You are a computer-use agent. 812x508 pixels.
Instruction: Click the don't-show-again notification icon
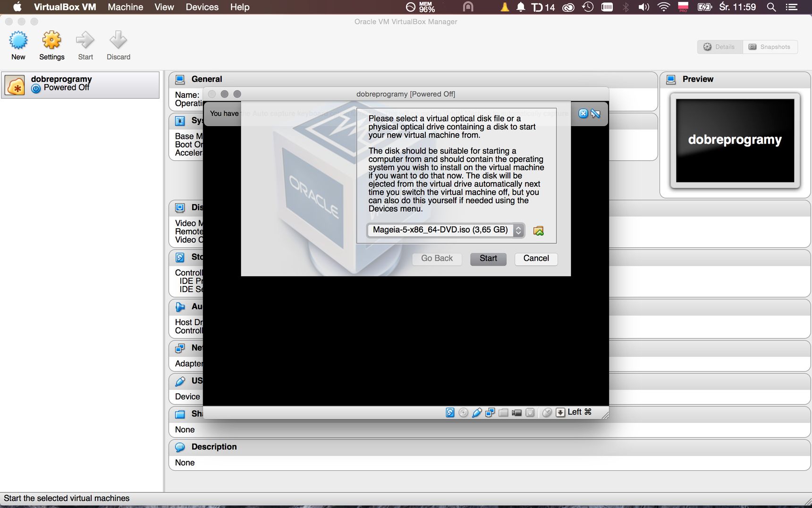pos(595,113)
